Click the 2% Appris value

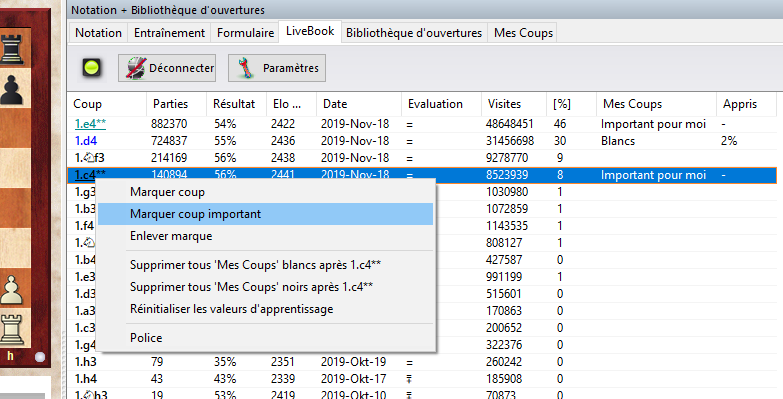(x=729, y=141)
